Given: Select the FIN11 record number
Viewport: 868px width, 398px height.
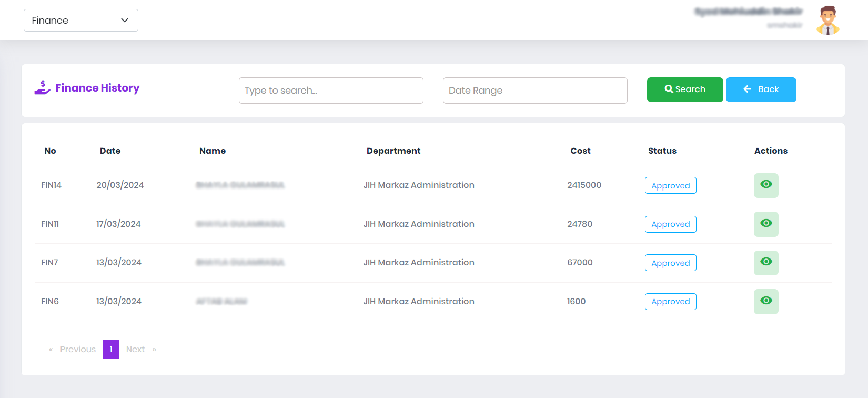Looking at the screenshot, I should point(50,224).
